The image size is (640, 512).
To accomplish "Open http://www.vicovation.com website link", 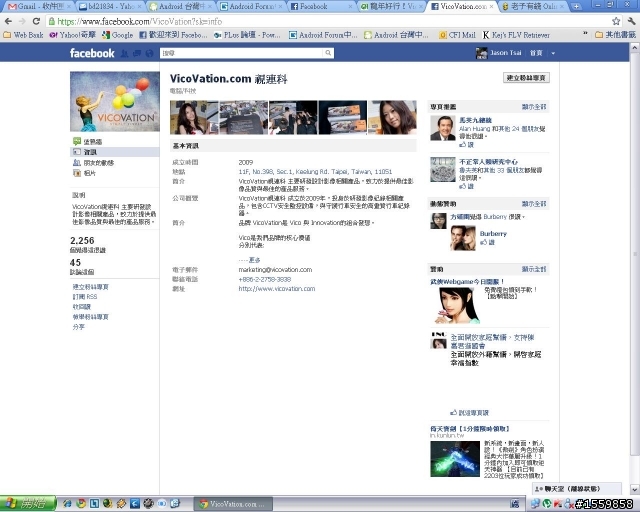I will click(277, 289).
